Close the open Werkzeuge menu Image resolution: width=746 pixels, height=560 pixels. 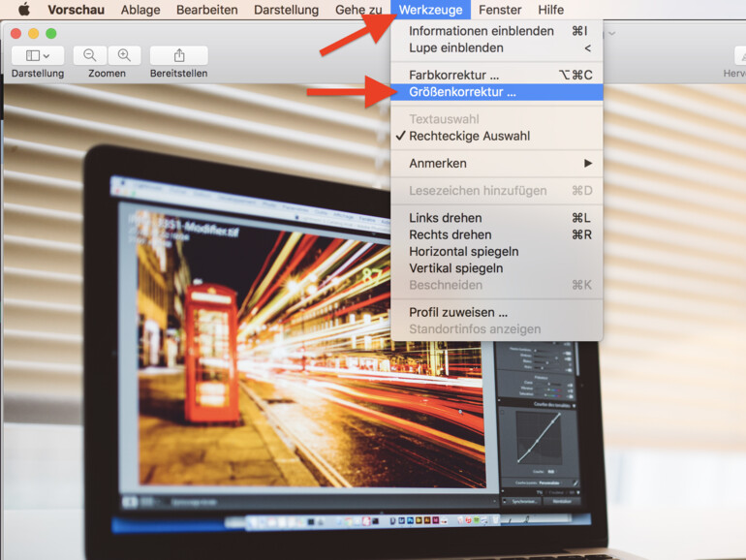click(430, 10)
